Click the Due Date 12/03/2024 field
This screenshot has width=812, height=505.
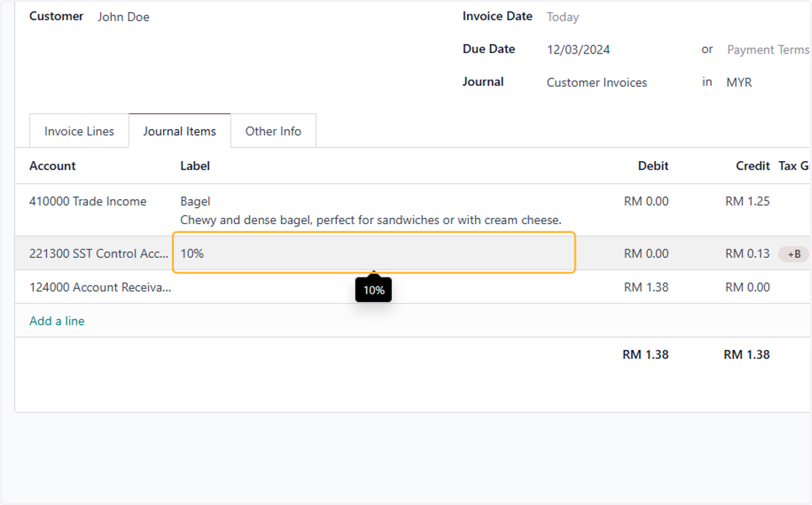(579, 49)
